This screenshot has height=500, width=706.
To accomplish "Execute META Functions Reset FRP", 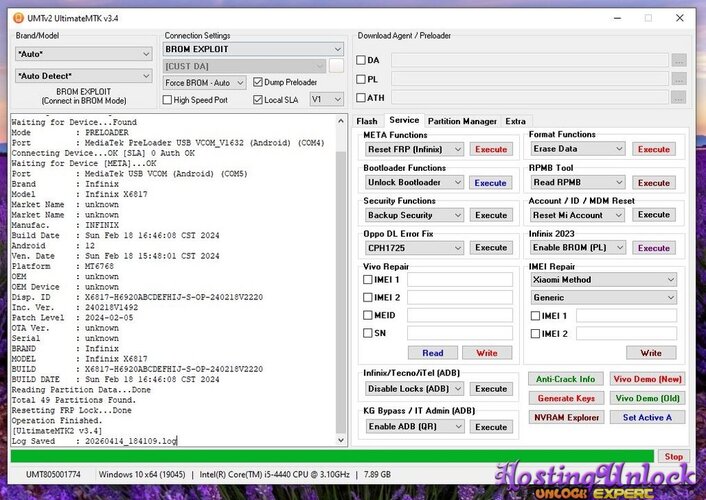I will 491,149.
